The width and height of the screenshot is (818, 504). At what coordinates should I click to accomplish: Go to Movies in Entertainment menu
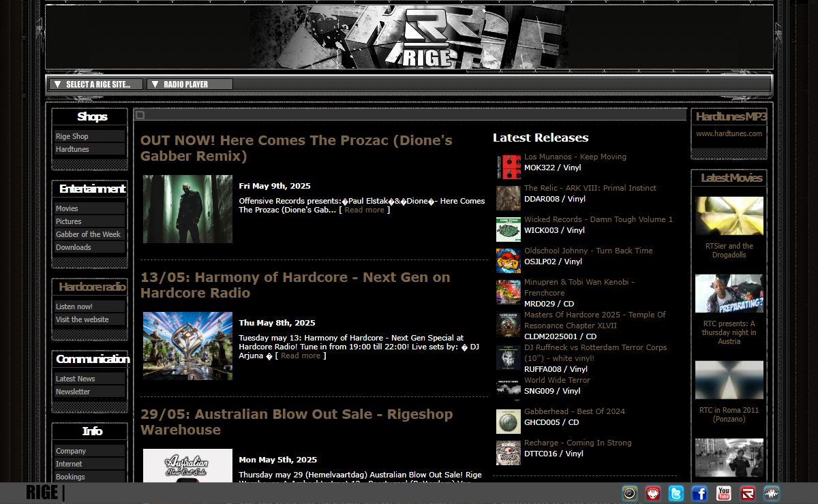pyautogui.click(x=89, y=208)
